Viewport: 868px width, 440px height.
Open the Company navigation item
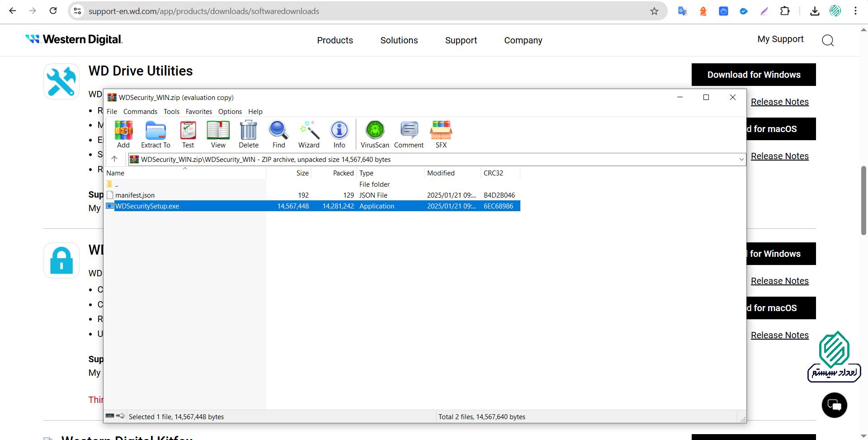tap(523, 40)
